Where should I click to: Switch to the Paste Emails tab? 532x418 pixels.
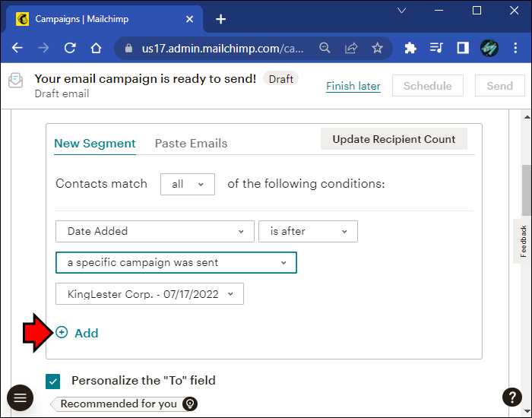(191, 143)
